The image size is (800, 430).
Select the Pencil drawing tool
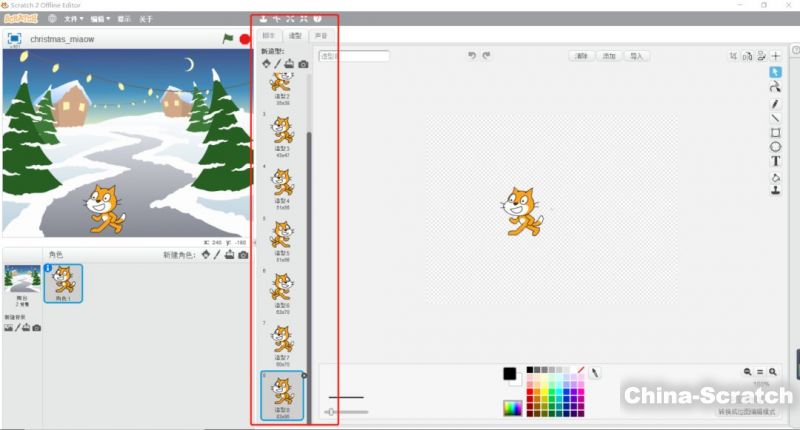pyautogui.click(x=775, y=102)
